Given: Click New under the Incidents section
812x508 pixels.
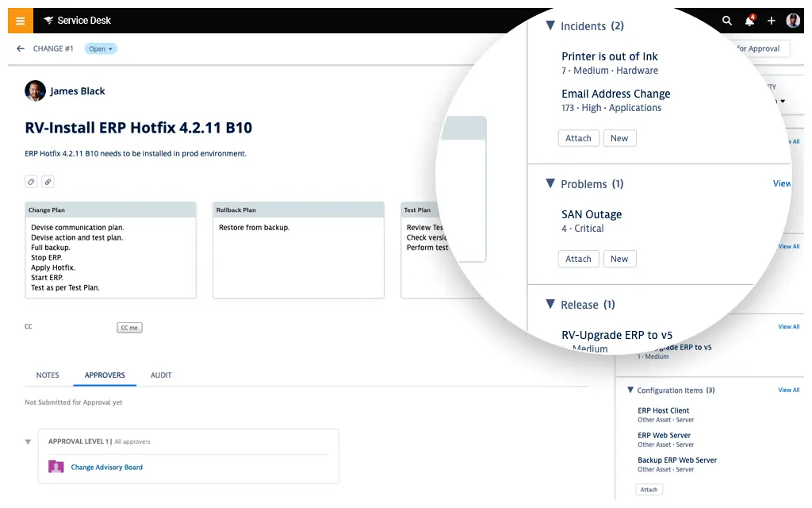Looking at the screenshot, I should click(619, 137).
